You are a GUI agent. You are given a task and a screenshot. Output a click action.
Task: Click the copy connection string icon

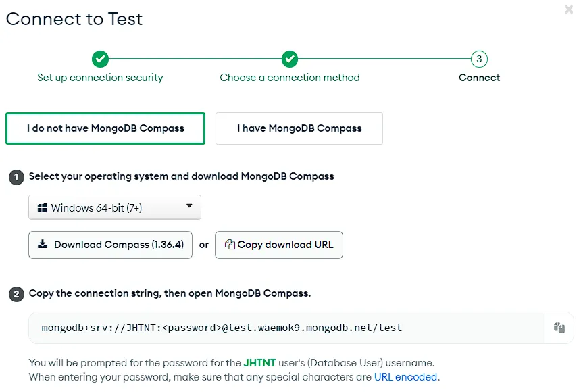(559, 327)
